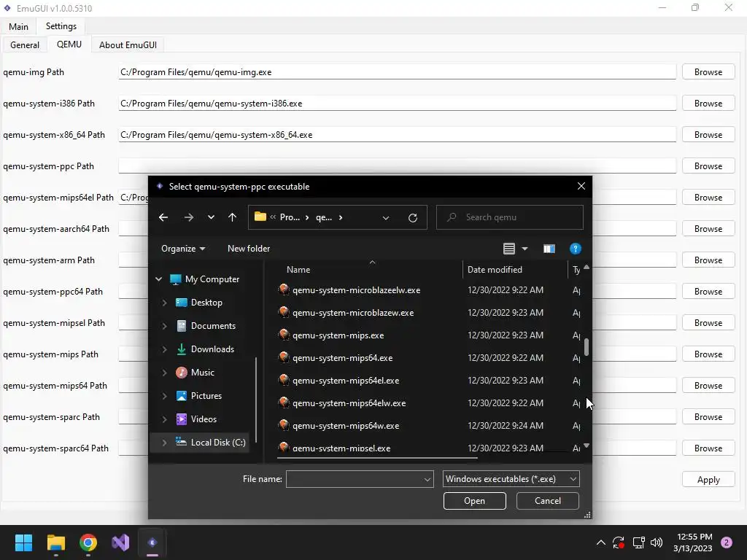Browse for qemu-system-sparc64 path

pyautogui.click(x=708, y=448)
